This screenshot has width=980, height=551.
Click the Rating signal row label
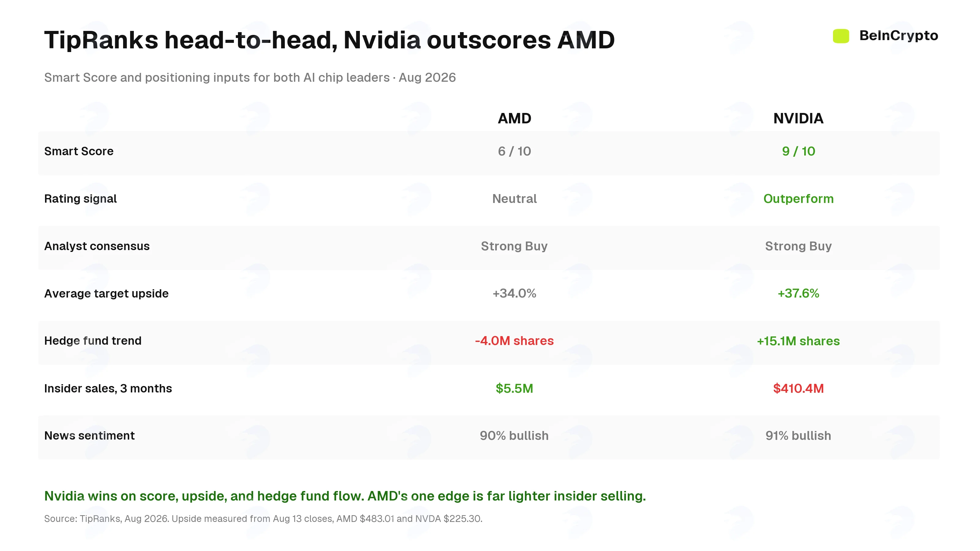(80, 199)
